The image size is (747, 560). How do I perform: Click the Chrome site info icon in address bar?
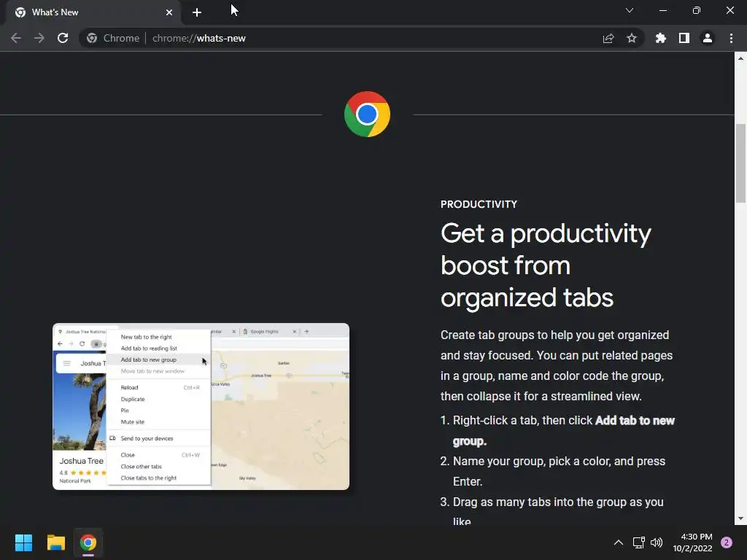coord(92,38)
